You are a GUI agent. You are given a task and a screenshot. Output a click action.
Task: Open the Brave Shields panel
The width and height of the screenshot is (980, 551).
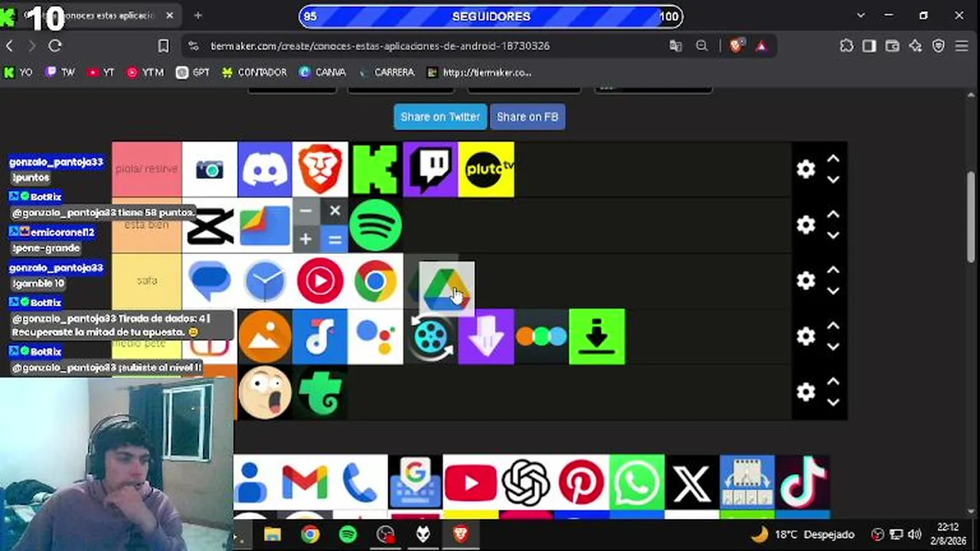[x=737, y=46]
